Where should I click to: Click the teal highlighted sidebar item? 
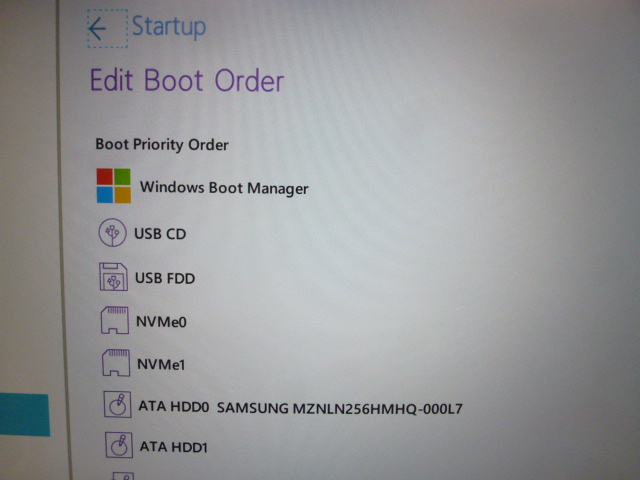pos(24,415)
